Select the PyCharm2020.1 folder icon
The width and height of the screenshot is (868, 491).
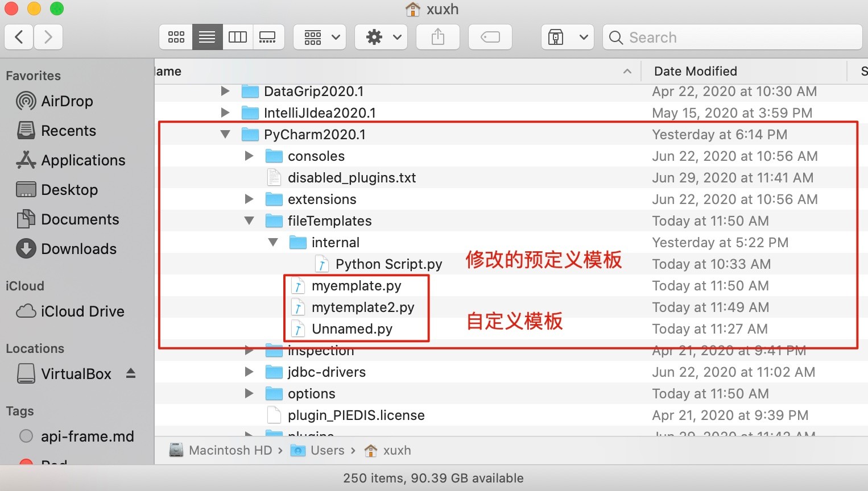point(250,134)
